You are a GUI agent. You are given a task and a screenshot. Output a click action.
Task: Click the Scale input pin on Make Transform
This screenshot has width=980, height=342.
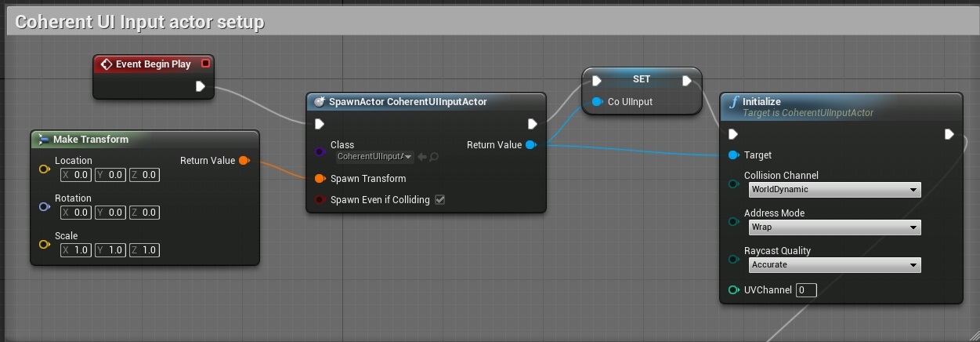coord(44,245)
